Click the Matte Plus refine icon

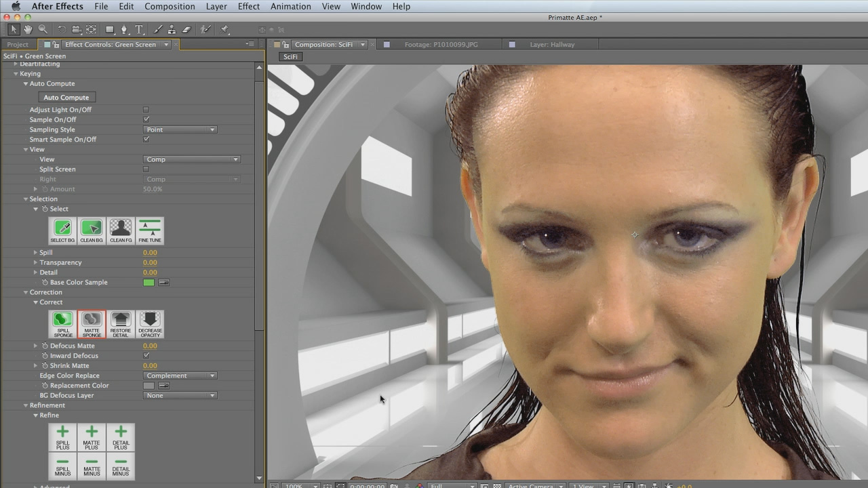pos(92,437)
